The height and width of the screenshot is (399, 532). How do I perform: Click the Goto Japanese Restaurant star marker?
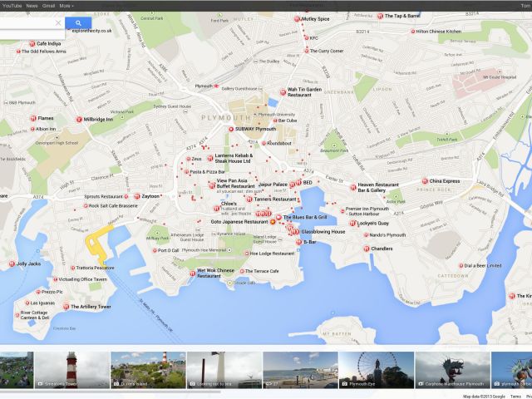click(x=273, y=222)
